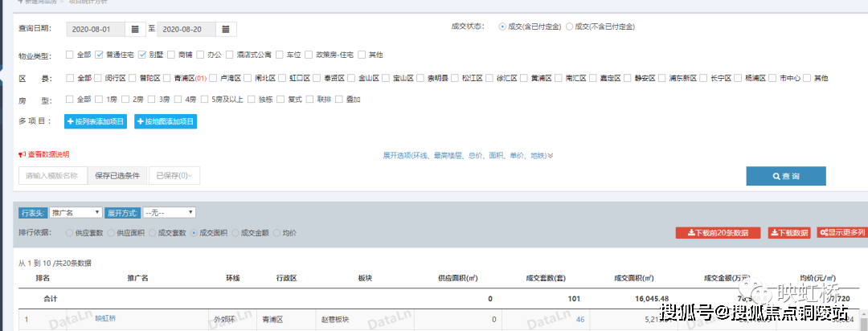Check 浦东新区 district checkbox
Viewport: 868px width, 331px height.
click(662, 78)
